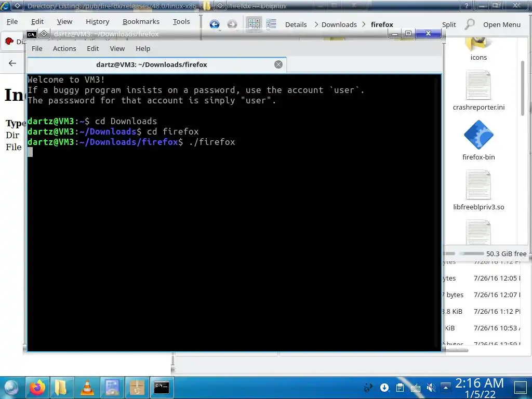Open file manager from taskbar
The width and height of the screenshot is (532, 399).
(x=62, y=387)
